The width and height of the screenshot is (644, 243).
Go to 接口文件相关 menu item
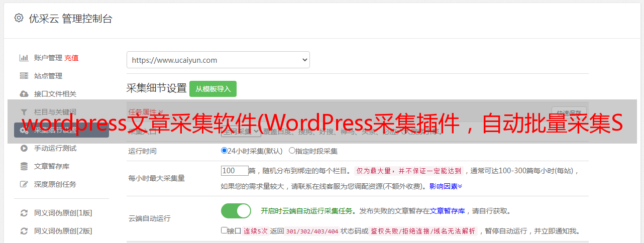click(55, 94)
